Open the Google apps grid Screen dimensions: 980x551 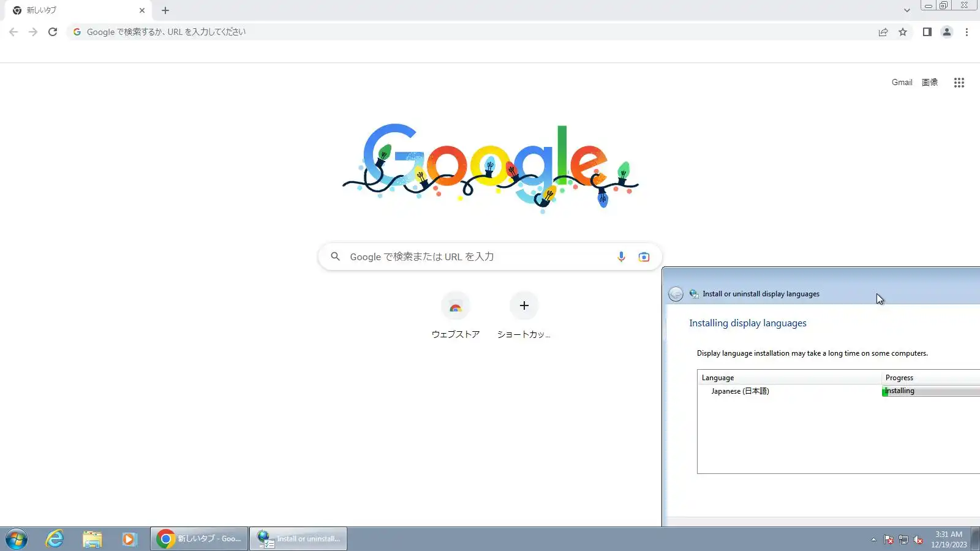(959, 83)
